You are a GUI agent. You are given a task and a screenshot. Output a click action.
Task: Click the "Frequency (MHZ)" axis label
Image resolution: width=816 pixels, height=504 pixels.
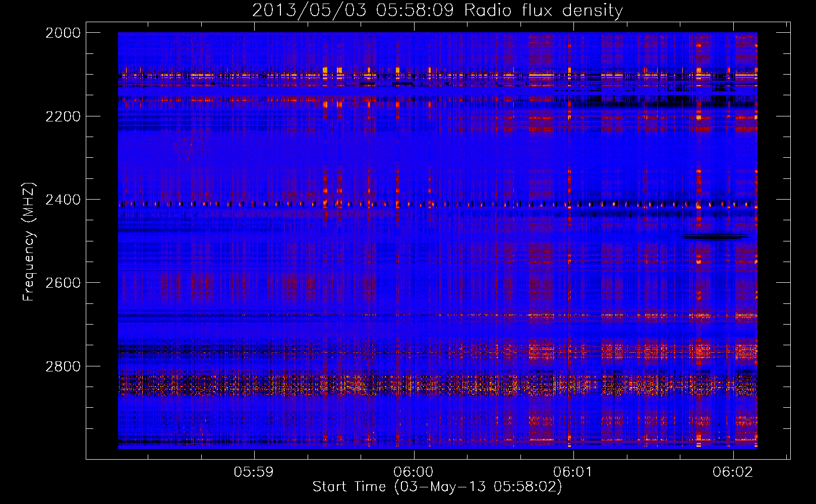[x=29, y=242]
